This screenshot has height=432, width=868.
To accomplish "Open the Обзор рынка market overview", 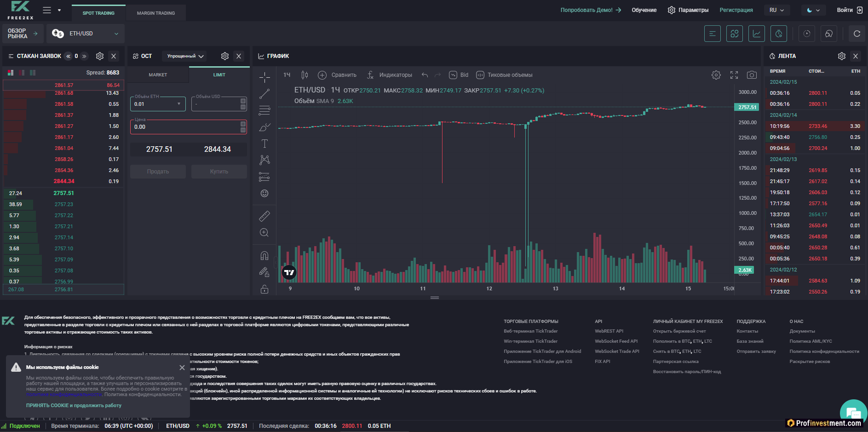I will pos(23,34).
